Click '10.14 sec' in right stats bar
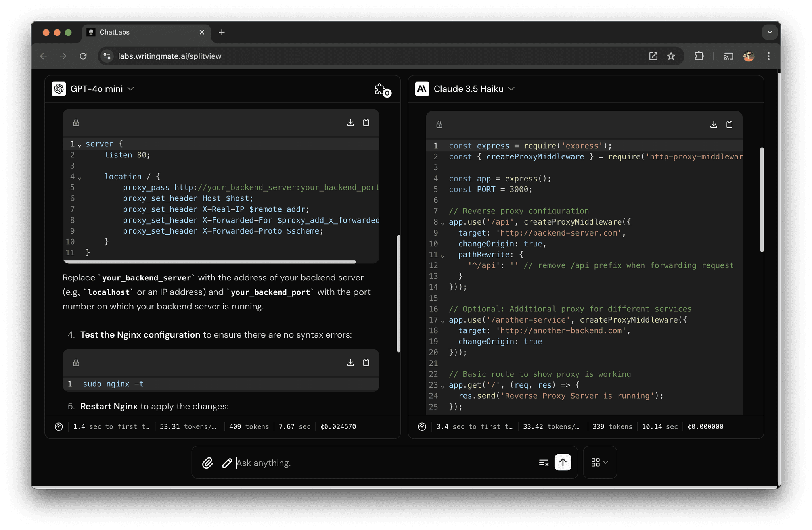This screenshot has width=812, height=530. (660, 427)
